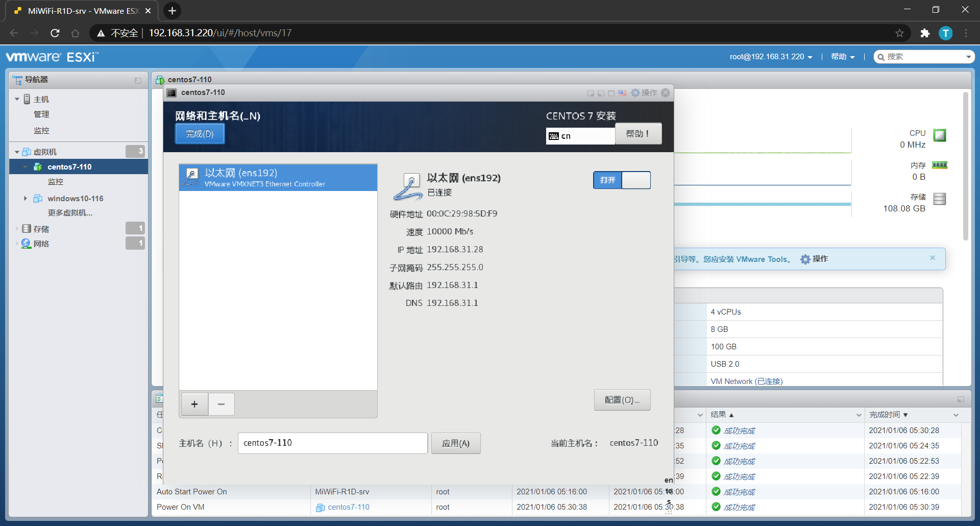Collapse the centos7-110 tree node
980x526 pixels.
(x=25, y=167)
